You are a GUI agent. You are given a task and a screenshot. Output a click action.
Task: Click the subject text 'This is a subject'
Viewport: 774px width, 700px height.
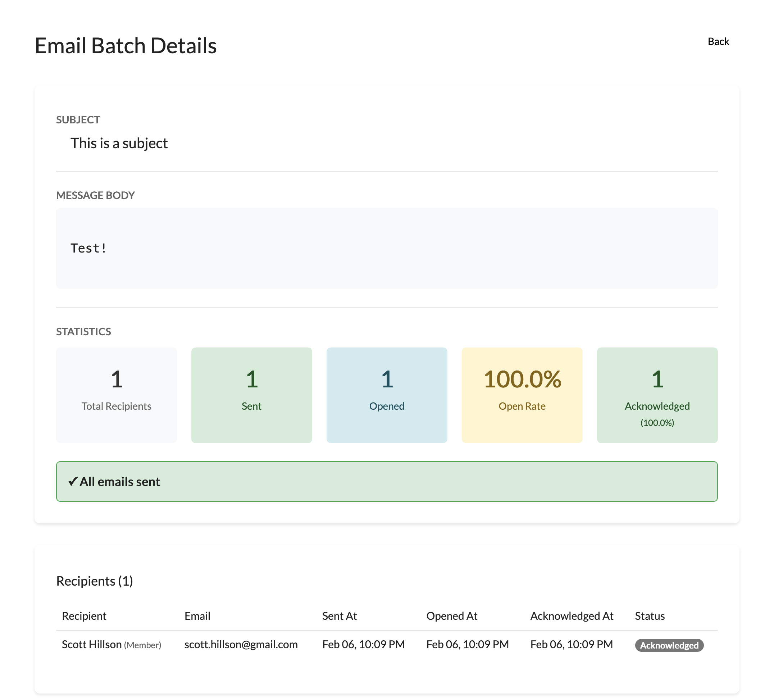coord(119,143)
